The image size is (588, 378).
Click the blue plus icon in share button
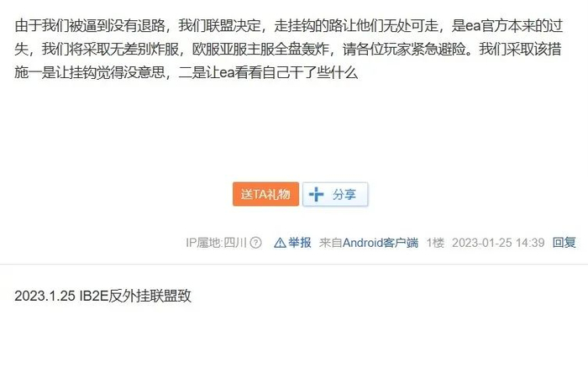pyautogui.click(x=316, y=194)
